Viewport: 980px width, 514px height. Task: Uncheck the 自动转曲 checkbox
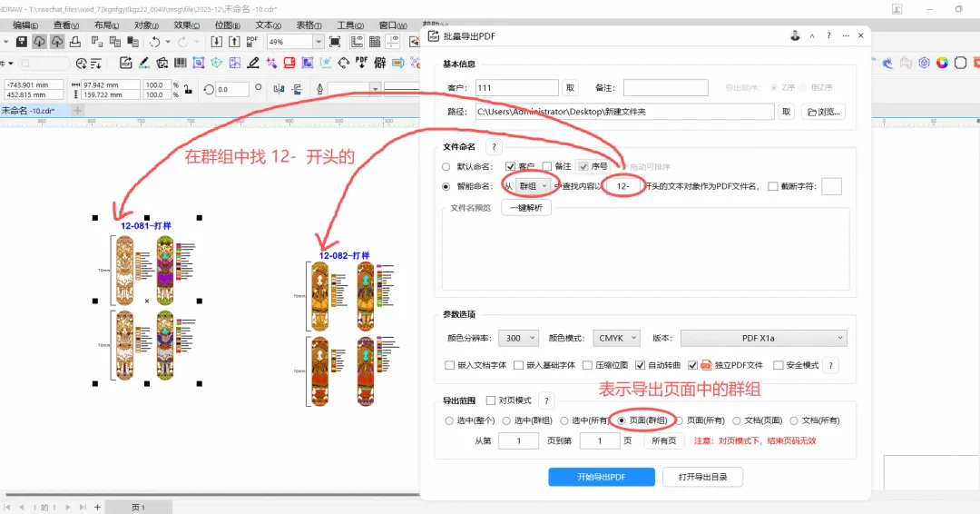[640, 365]
